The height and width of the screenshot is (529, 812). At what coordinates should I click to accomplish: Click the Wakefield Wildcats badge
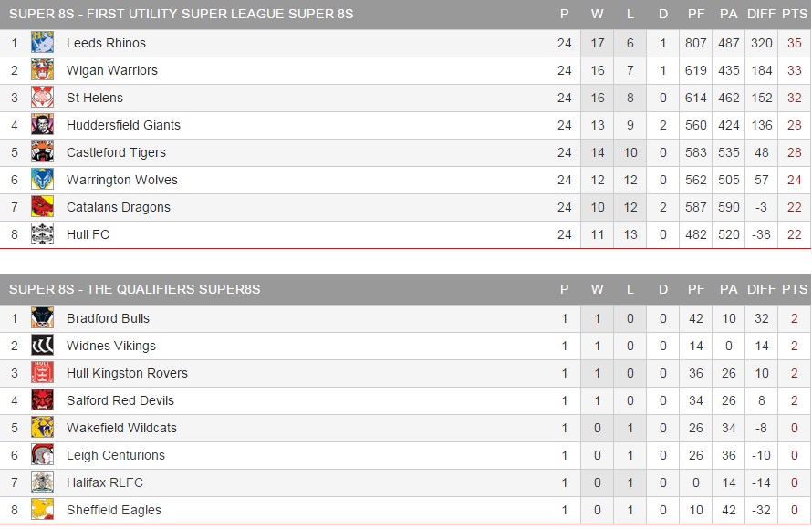point(42,428)
